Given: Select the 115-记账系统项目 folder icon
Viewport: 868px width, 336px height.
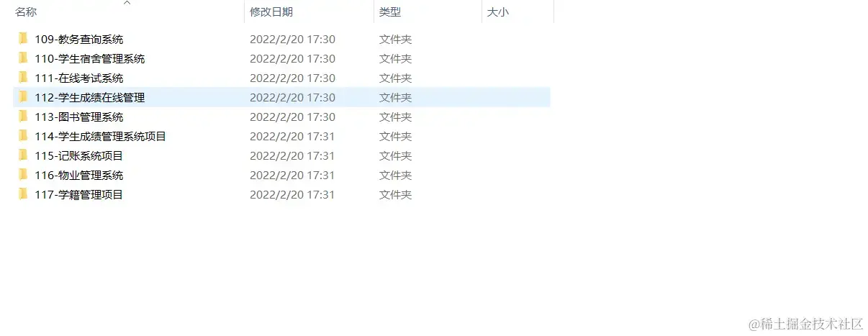Looking at the screenshot, I should (x=23, y=155).
